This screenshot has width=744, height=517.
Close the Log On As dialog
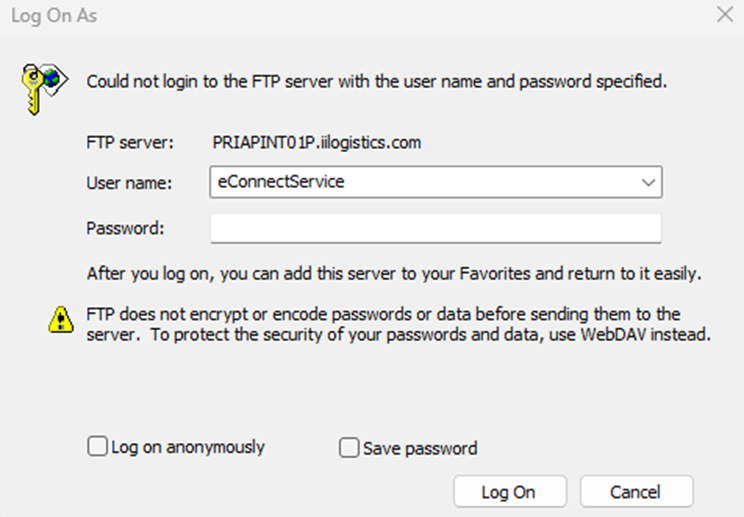coord(725,15)
